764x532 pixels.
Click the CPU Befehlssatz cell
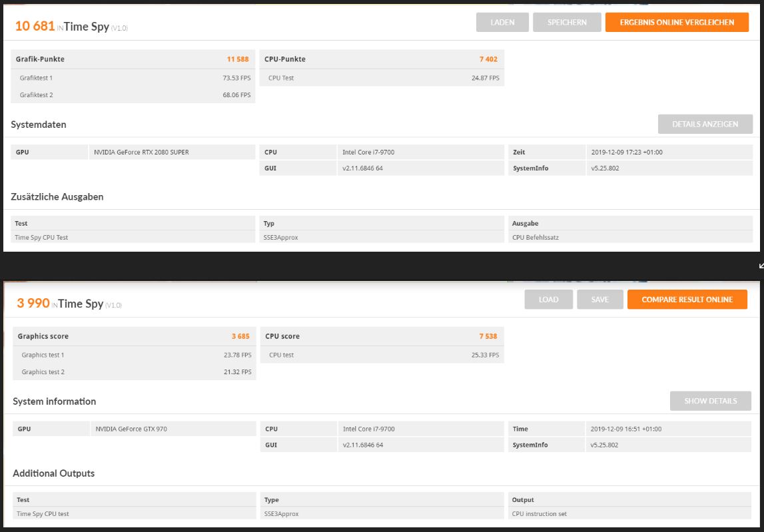[536, 238]
